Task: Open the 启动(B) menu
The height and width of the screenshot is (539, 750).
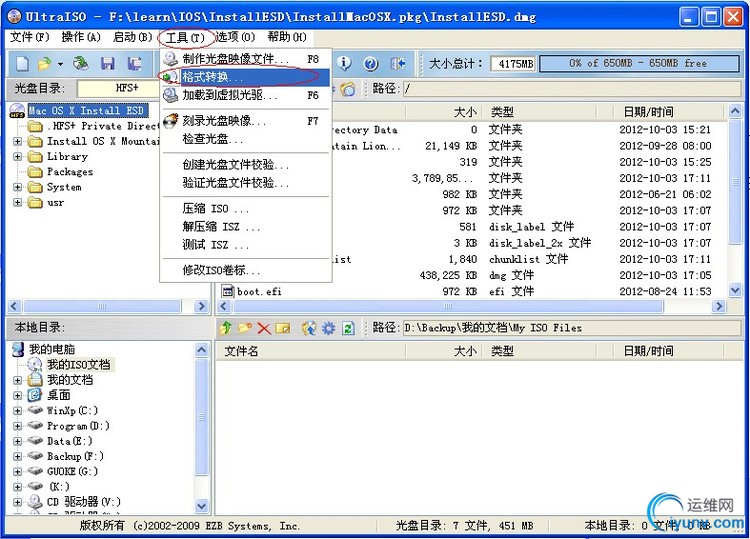Action: pos(132,37)
